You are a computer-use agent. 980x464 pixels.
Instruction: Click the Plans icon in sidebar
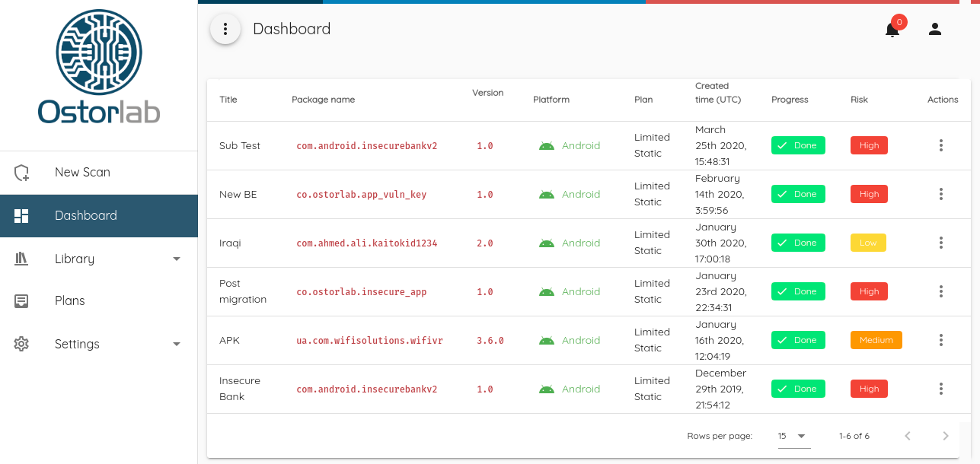coord(21,301)
